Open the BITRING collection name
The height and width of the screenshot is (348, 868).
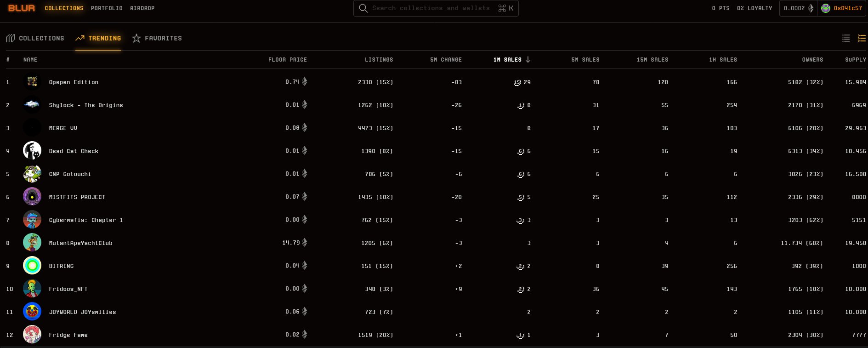click(x=61, y=266)
